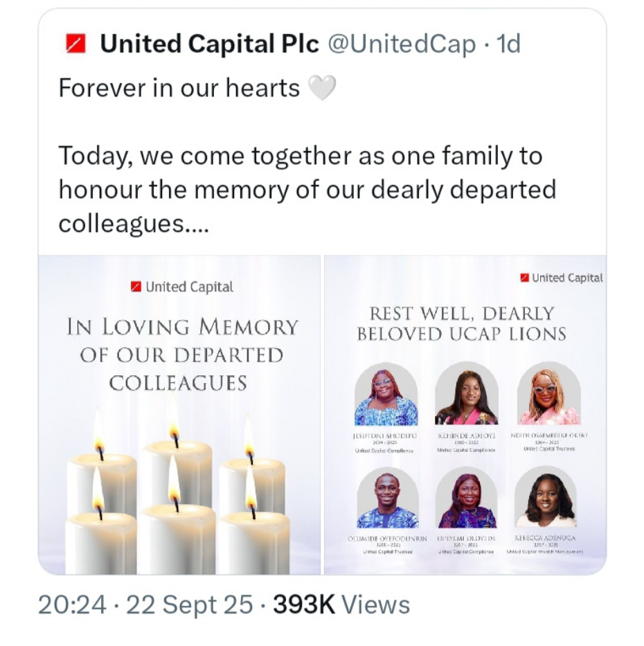The image size is (644, 646).
Task: Click the @UnitedCap handle
Action: tap(401, 45)
